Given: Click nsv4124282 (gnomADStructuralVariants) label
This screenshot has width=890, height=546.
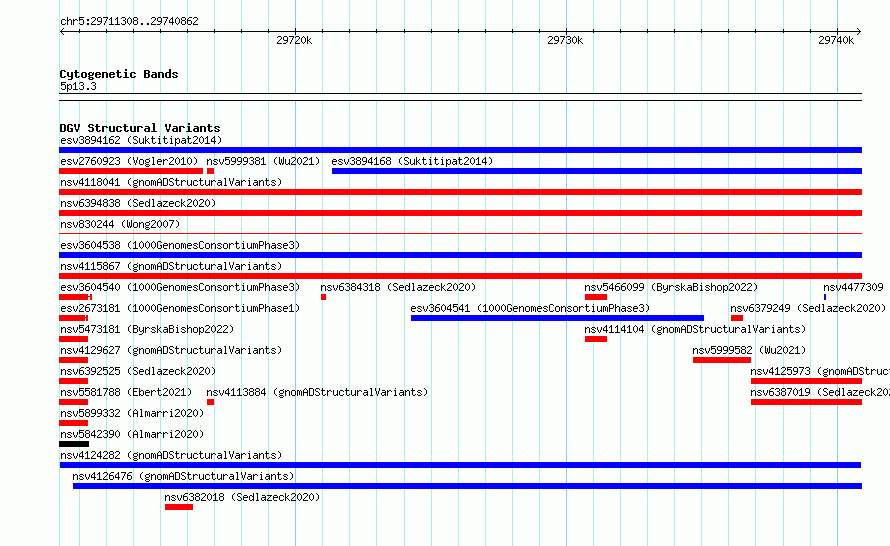Looking at the screenshot, I should [x=171, y=455].
